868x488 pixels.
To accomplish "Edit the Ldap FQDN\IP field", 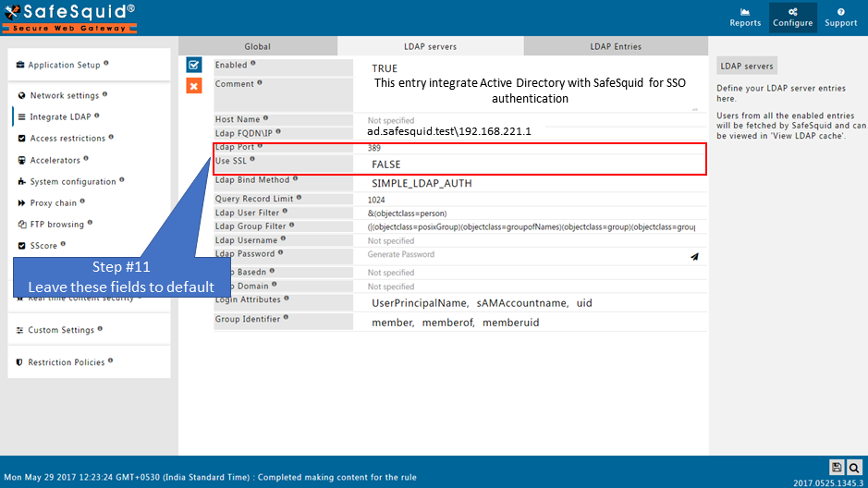I will (x=530, y=131).
